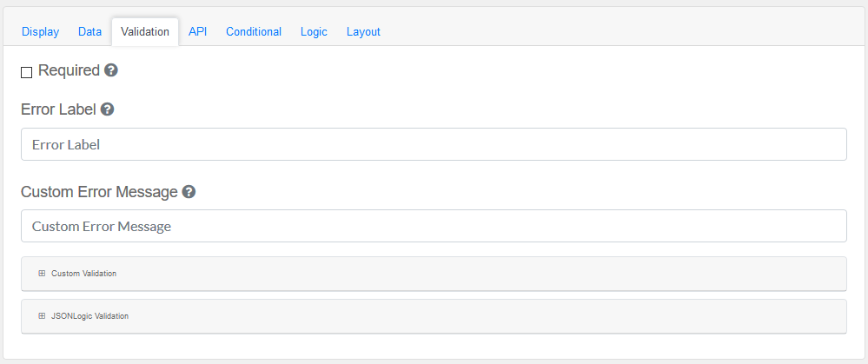Click the plus icon beside JSONLogic Validation
868x364 pixels.
pos(42,316)
